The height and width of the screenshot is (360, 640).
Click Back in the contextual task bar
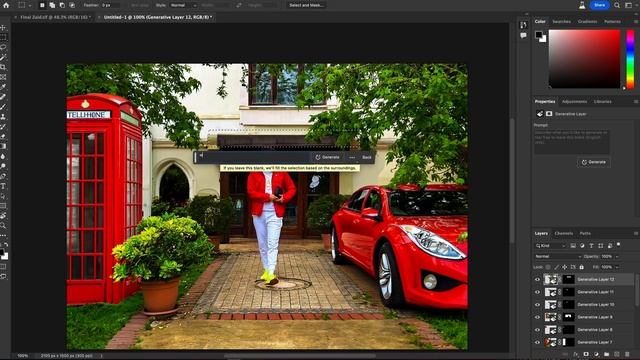point(367,157)
